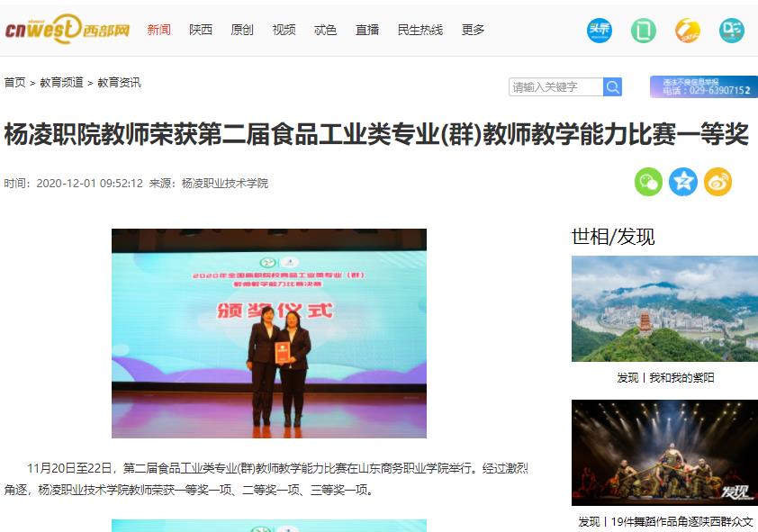
Task: Open the 陕西 navigation item
Action: (201, 30)
